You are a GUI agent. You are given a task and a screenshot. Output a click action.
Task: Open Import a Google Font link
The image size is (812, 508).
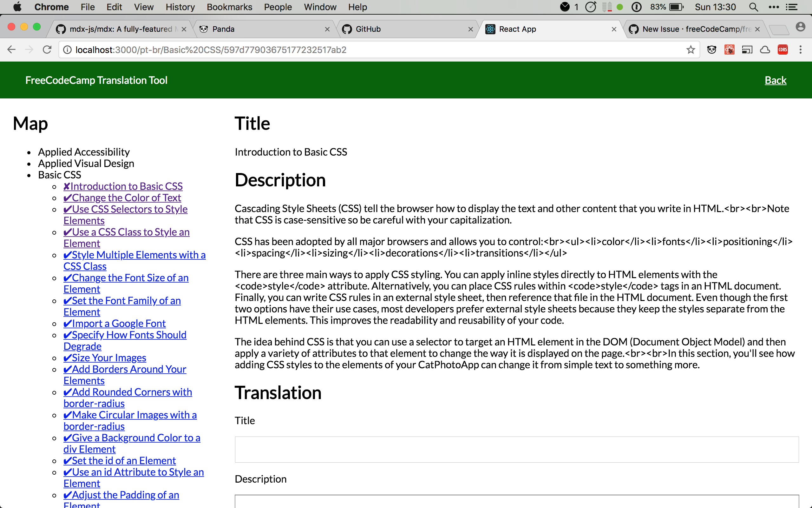point(115,323)
